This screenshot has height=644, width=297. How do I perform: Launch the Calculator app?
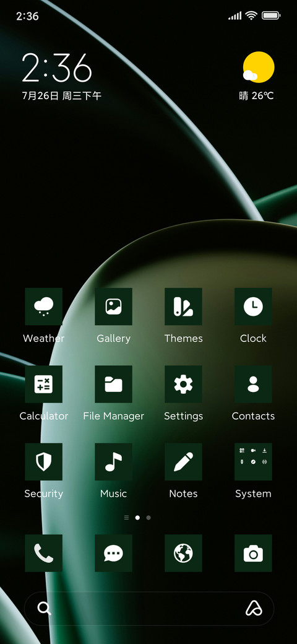43,384
